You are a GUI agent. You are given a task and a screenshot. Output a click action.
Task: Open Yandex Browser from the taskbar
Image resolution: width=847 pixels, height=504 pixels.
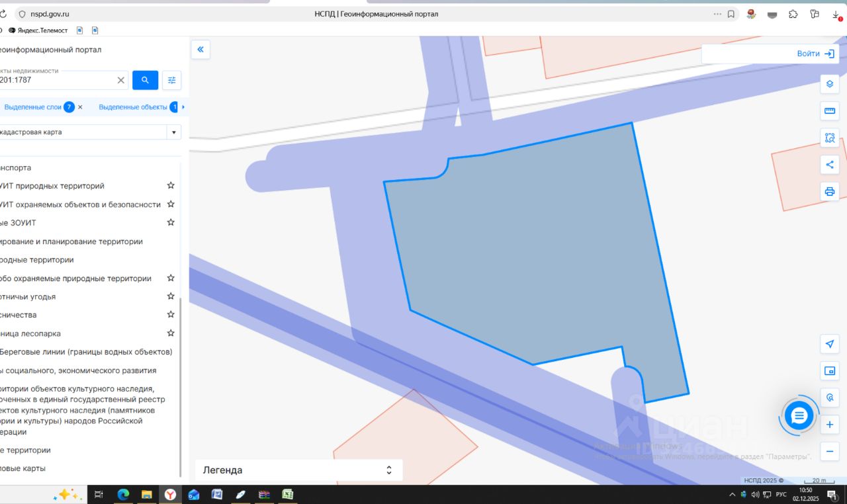click(170, 494)
